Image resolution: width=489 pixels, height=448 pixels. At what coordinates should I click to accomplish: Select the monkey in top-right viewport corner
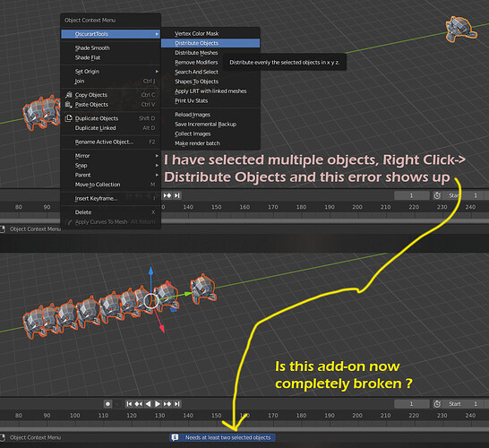(x=460, y=29)
